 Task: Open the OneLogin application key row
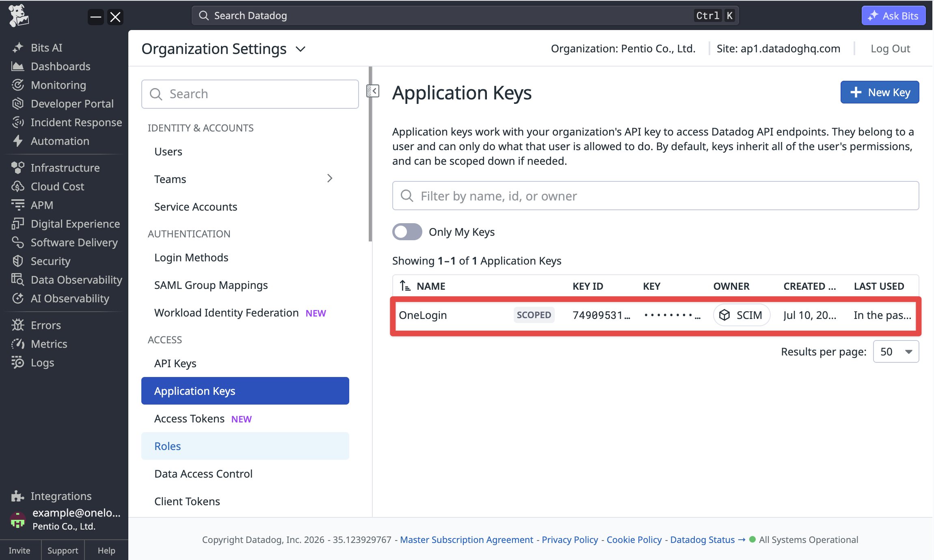[655, 315]
